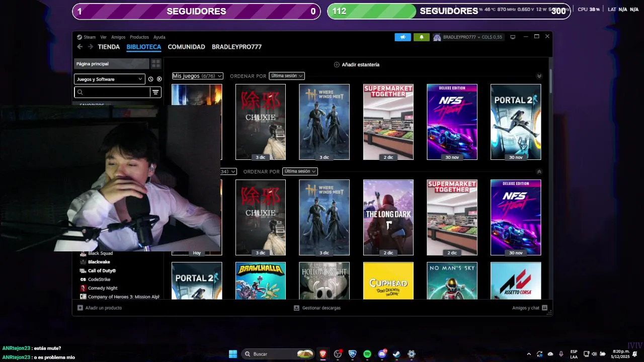
Task: Click the shield app icon in the taskbar
Action: coord(352,354)
